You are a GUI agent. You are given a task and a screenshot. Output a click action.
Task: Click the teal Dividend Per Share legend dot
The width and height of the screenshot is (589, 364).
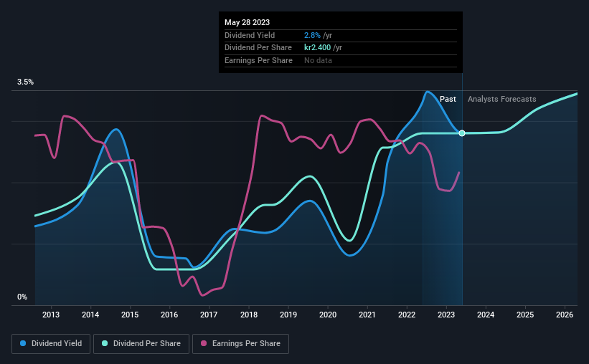105,343
